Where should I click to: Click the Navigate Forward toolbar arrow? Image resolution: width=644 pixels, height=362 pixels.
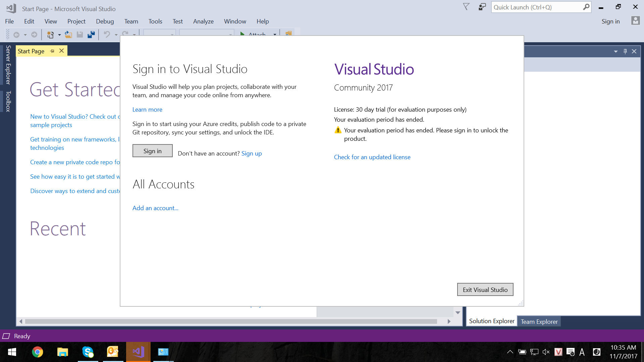coord(34,35)
